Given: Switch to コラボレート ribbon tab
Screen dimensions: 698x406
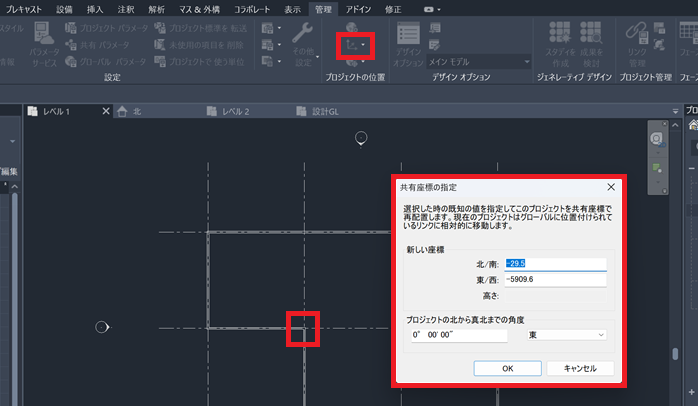Looking at the screenshot, I should tap(252, 9).
